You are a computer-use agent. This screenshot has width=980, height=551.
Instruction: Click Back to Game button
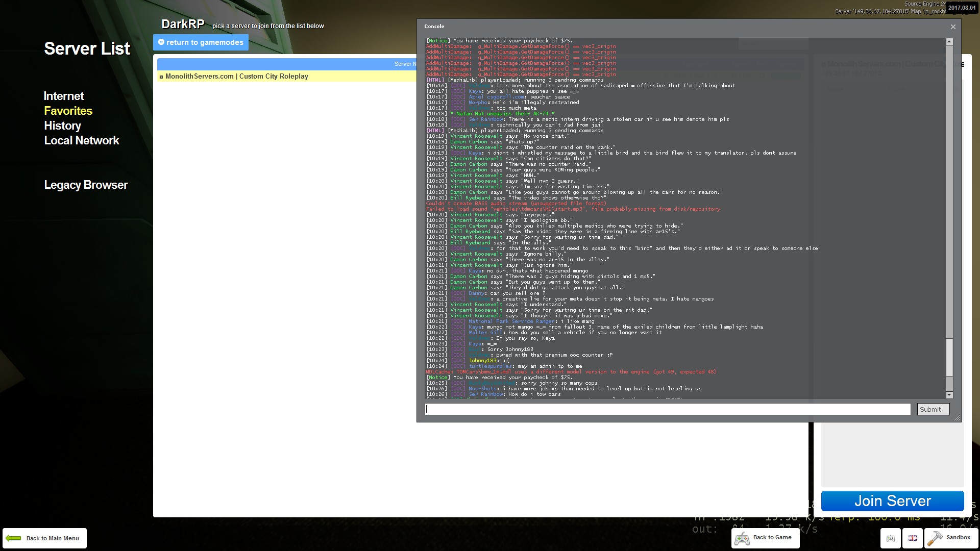pyautogui.click(x=765, y=538)
